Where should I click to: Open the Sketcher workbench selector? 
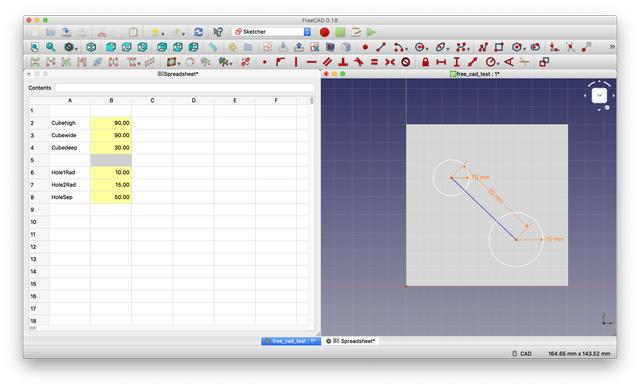[272, 32]
